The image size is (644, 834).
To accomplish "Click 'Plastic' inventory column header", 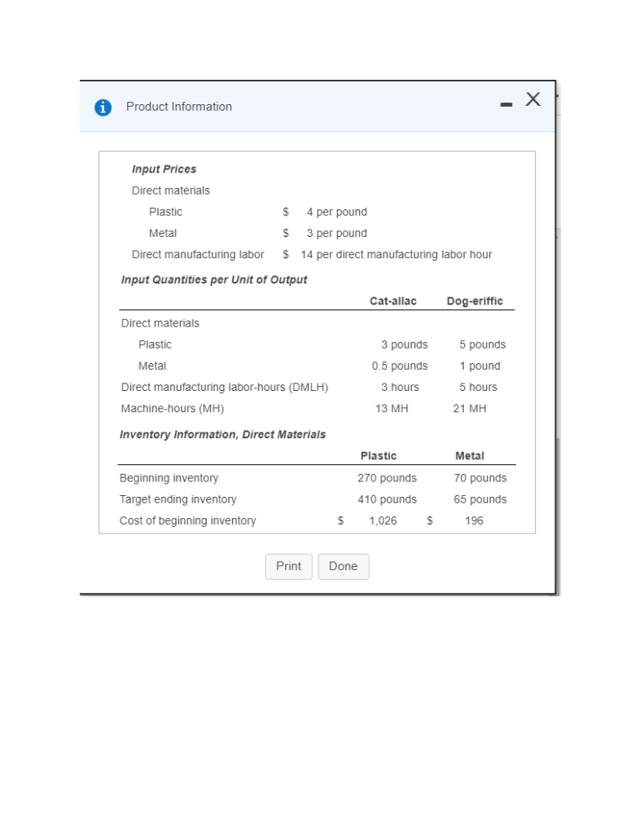I will click(379, 456).
